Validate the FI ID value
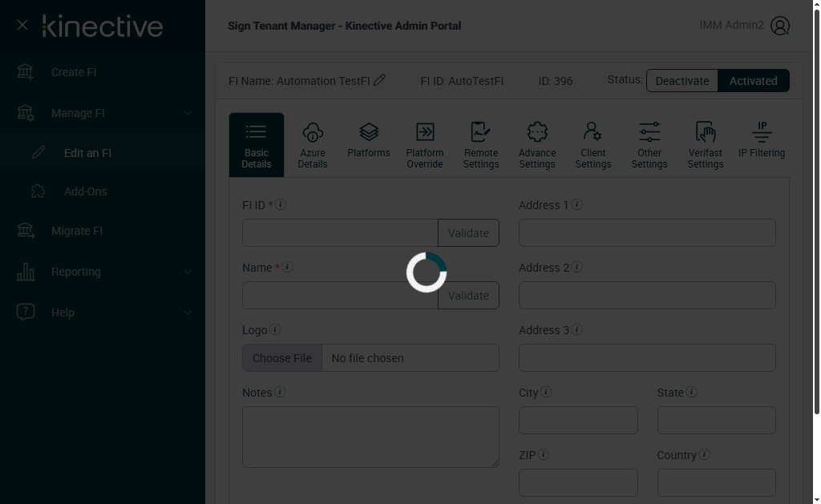821x504 pixels. click(x=468, y=233)
